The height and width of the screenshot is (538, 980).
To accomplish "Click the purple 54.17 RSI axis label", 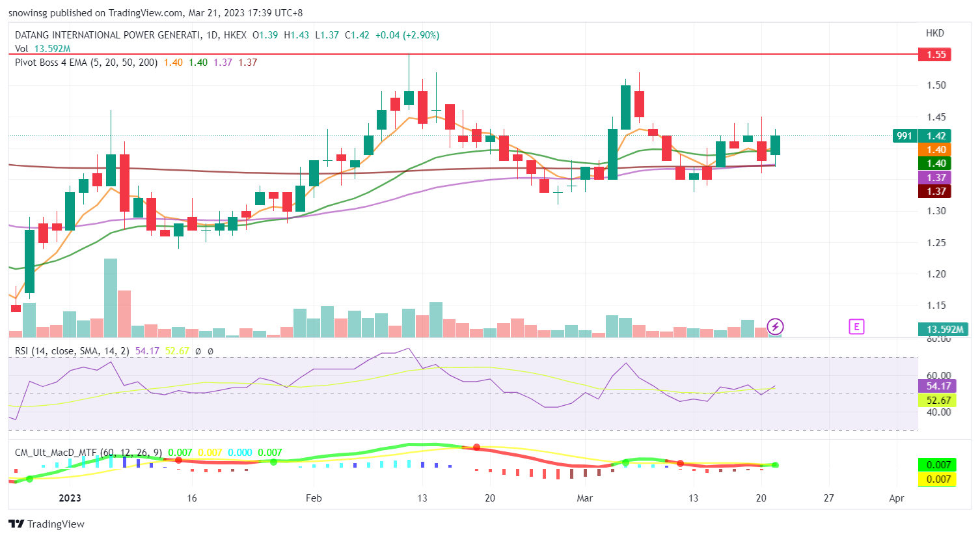I will pos(937,386).
